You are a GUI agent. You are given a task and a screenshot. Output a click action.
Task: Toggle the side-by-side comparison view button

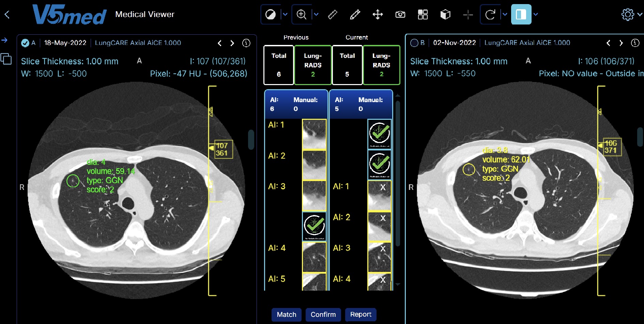(x=521, y=14)
